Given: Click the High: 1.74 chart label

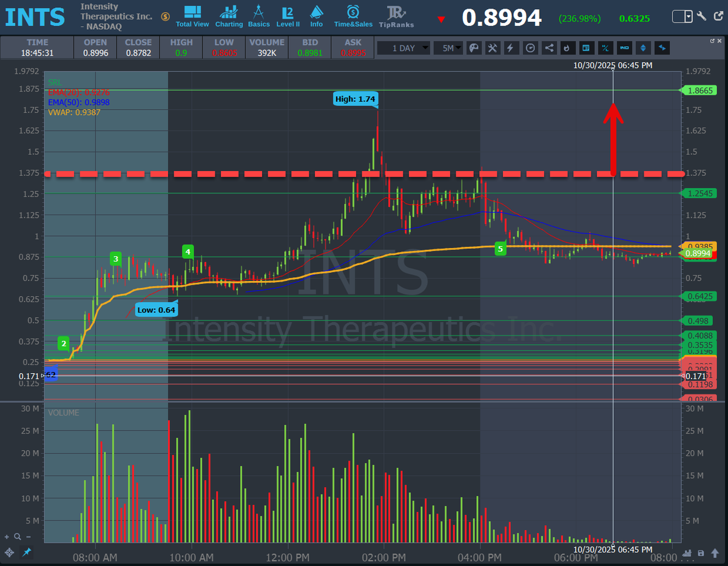Looking at the screenshot, I should [x=356, y=98].
